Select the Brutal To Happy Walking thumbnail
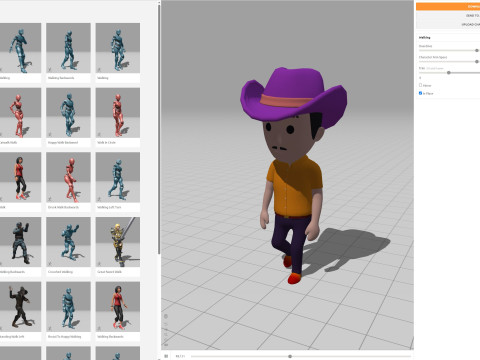Viewport: 480px width, 360px height. pos(68,307)
